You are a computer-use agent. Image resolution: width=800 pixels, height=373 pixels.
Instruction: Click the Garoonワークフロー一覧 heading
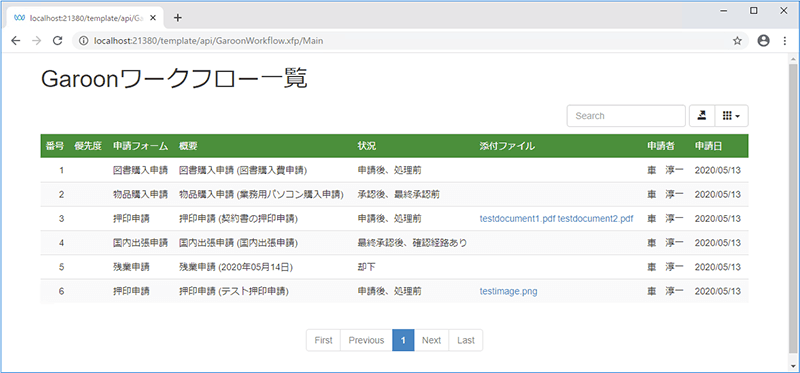coord(174,79)
